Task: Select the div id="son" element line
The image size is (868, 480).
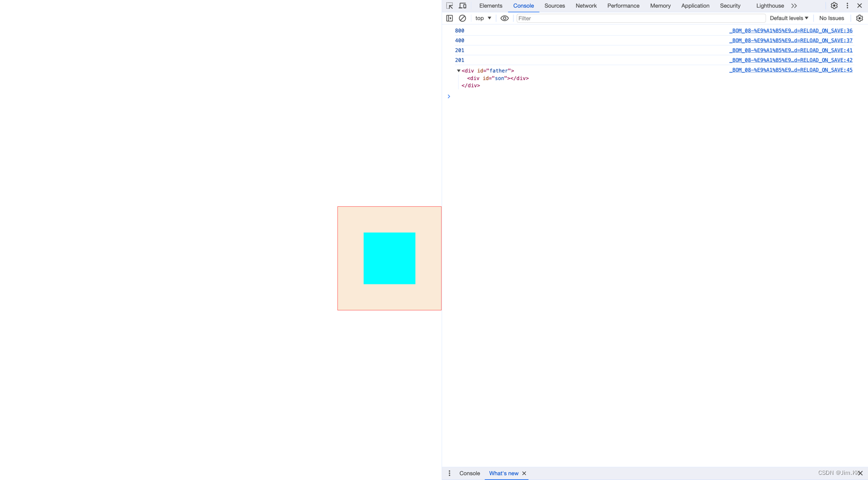Action: [x=498, y=78]
